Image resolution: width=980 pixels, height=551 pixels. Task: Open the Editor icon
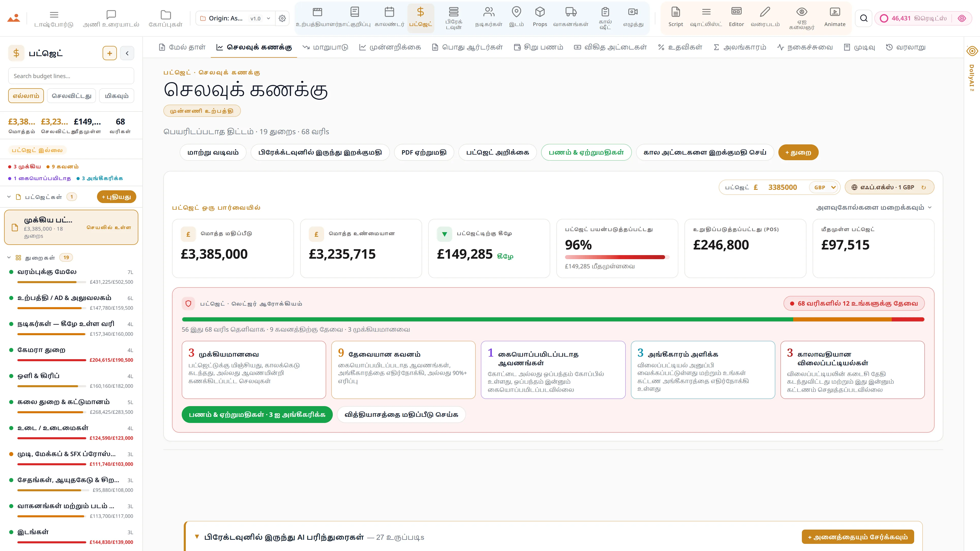pos(736,12)
